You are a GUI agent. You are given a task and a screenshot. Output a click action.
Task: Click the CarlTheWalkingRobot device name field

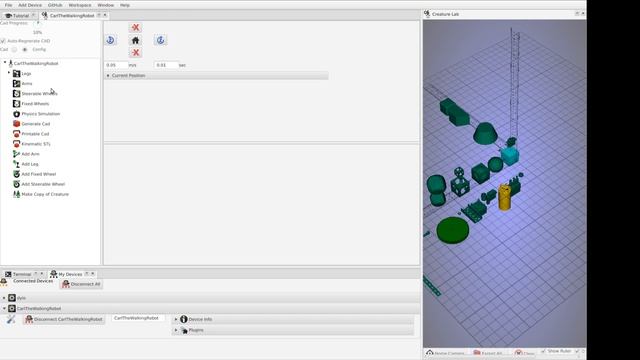pos(138,318)
